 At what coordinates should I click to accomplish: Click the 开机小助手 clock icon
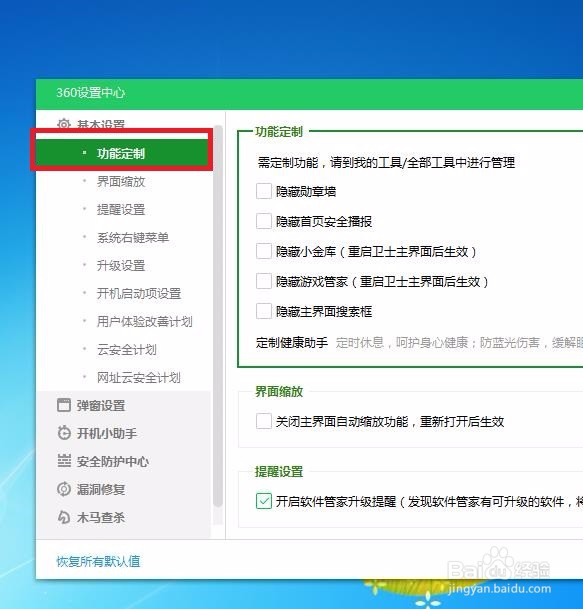64,433
